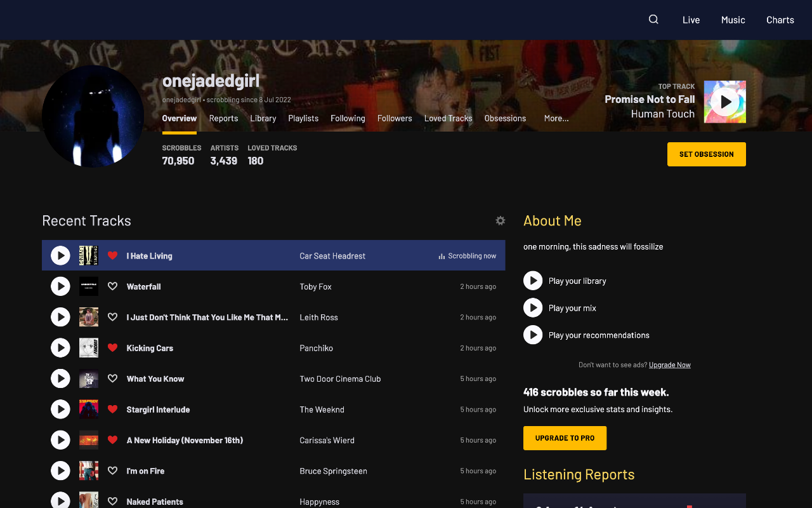Open artist Toby Fox
This screenshot has width=812, height=508.
pyautogui.click(x=315, y=286)
